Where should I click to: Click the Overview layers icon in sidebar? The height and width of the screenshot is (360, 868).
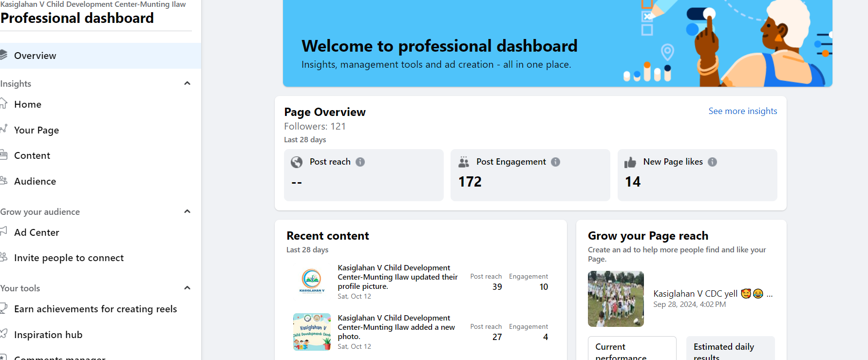(3, 55)
